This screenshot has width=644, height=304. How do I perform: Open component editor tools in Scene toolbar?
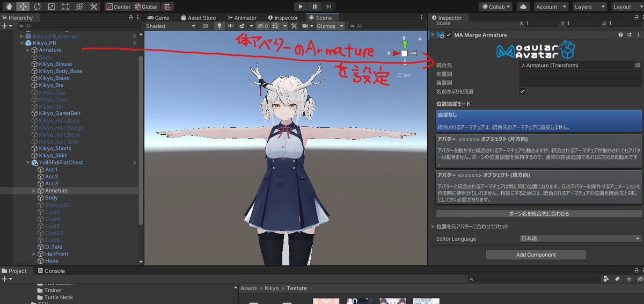(x=294, y=26)
